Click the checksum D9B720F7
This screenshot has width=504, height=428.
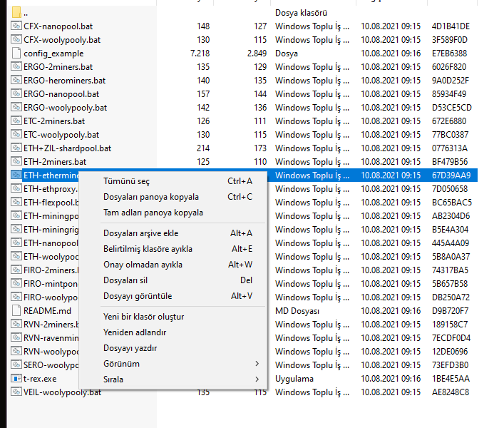click(x=450, y=311)
